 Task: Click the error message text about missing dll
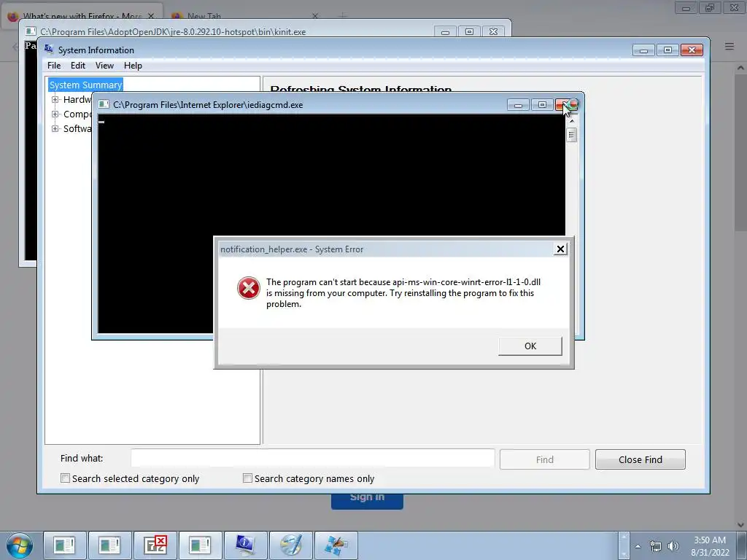(x=403, y=293)
